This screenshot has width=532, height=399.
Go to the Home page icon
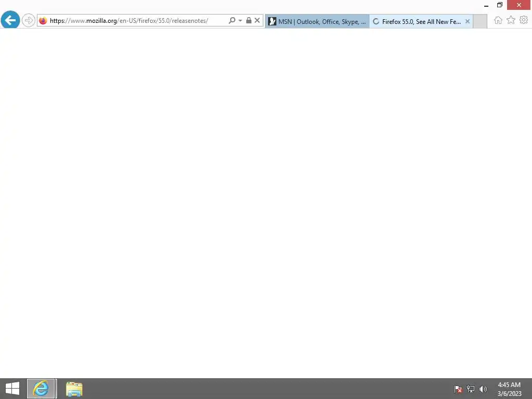(x=498, y=20)
